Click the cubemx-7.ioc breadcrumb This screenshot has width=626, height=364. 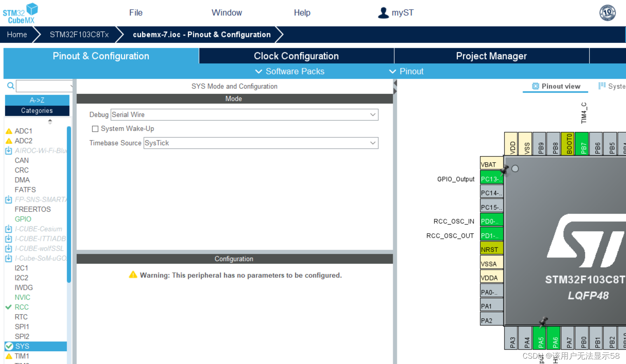[202, 35]
